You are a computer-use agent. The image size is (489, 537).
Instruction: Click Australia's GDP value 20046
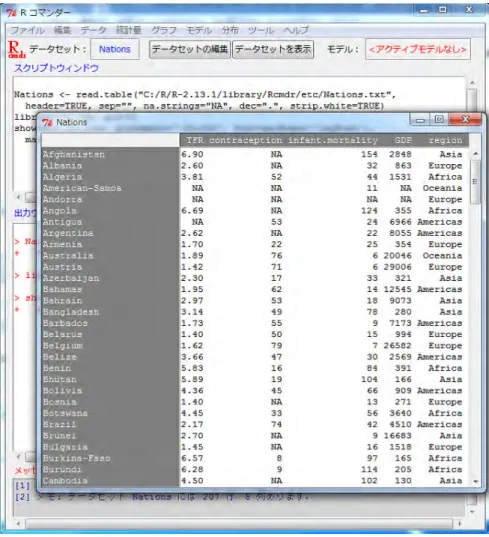(398, 255)
